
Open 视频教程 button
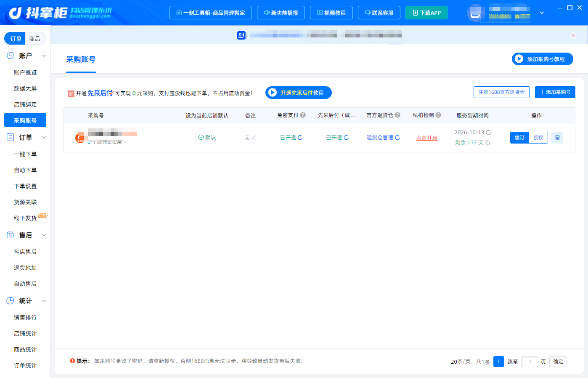pyautogui.click(x=331, y=13)
